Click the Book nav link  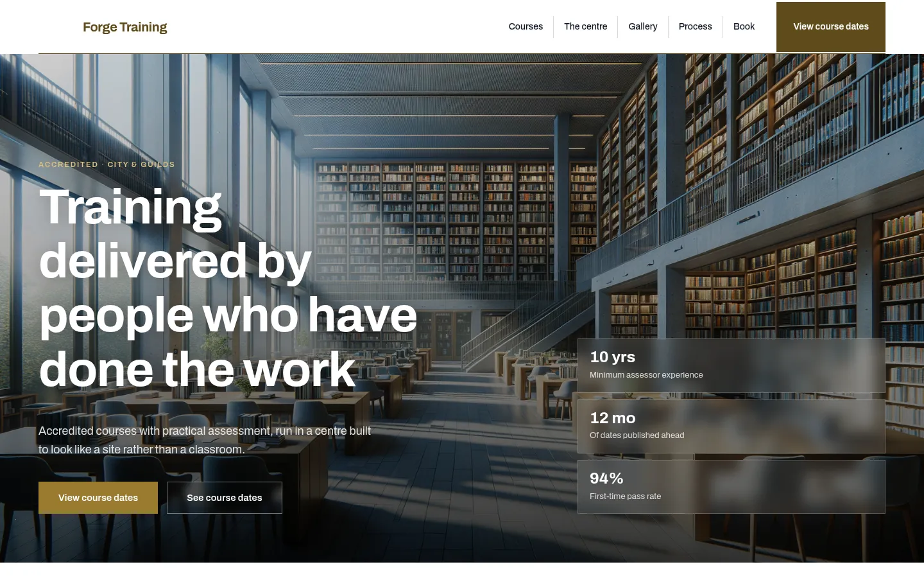click(x=744, y=26)
